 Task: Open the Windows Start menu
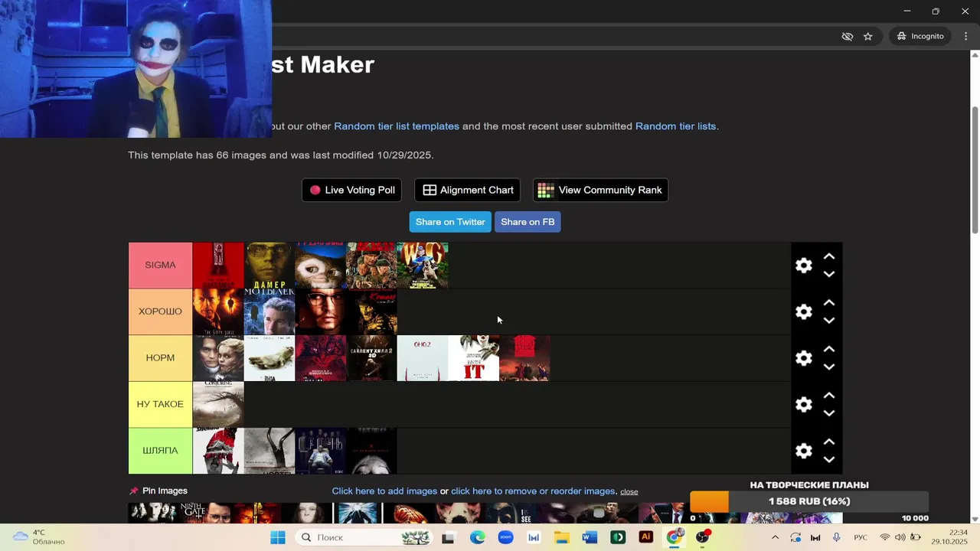[x=277, y=537]
